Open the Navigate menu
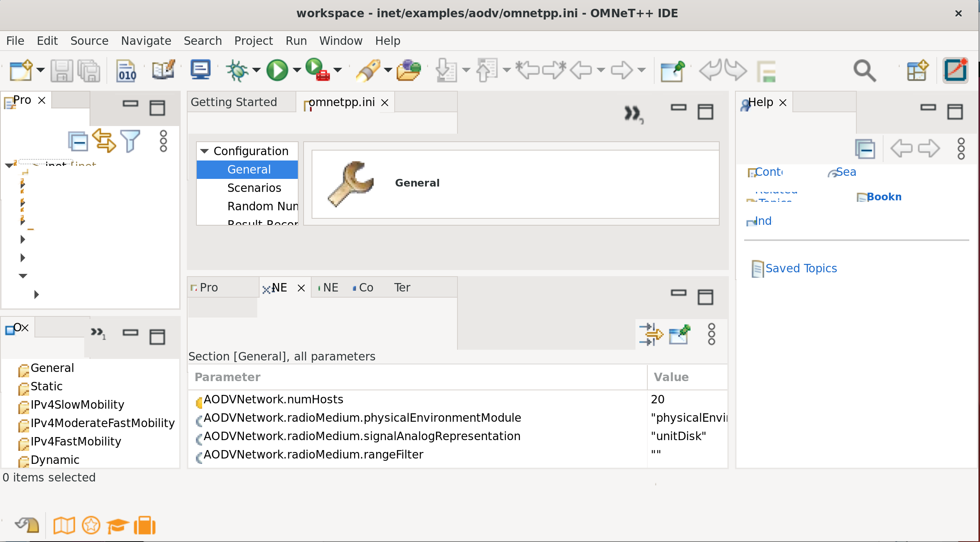 (x=146, y=41)
